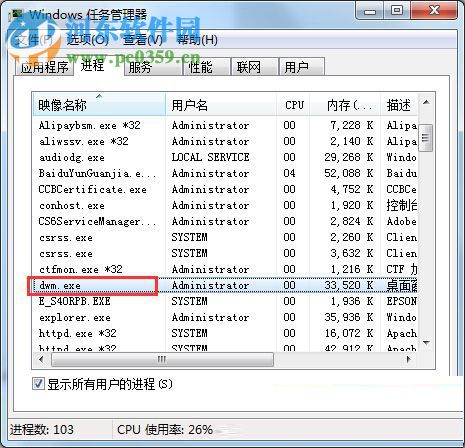Open the 查看(V) menu
The height and width of the screenshot is (448, 465).
point(143,40)
